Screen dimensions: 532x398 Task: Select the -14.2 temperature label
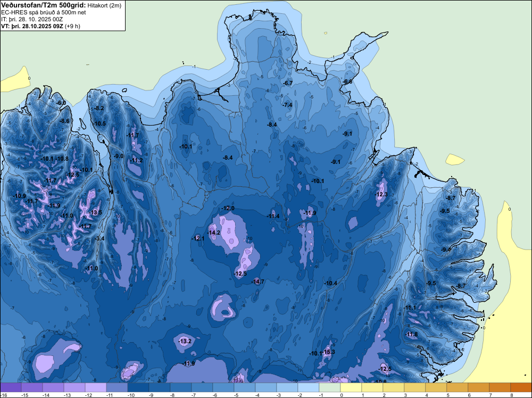[214, 233]
